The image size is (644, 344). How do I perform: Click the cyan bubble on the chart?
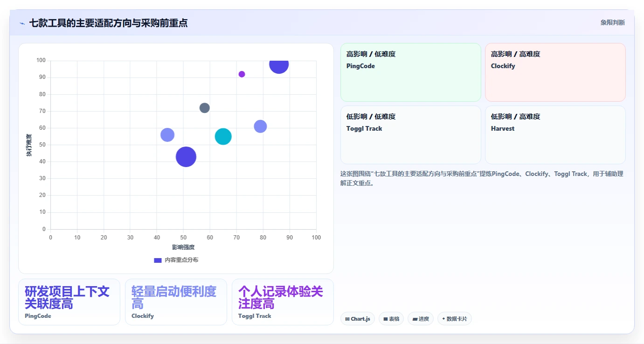tap(223, 136)
